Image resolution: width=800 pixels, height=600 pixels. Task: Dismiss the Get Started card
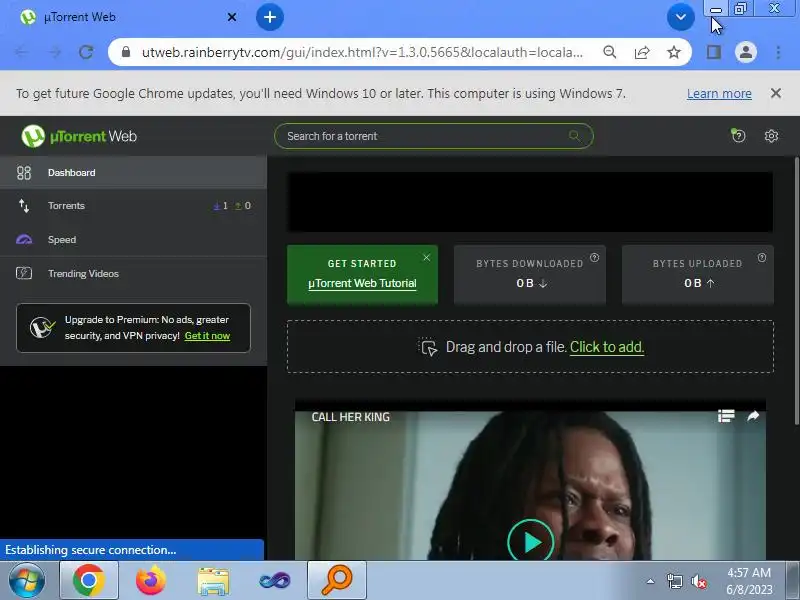(427, 258)
